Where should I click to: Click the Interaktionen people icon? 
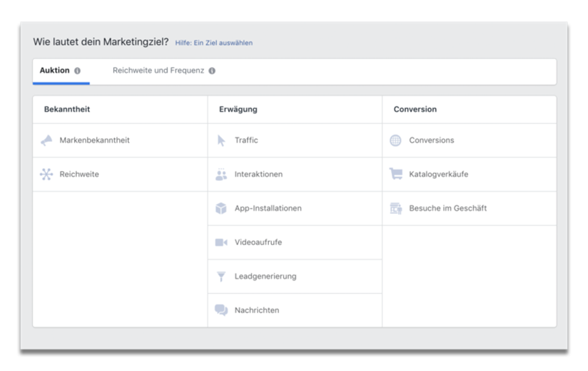pyautogui.click(x=221, y=174)
